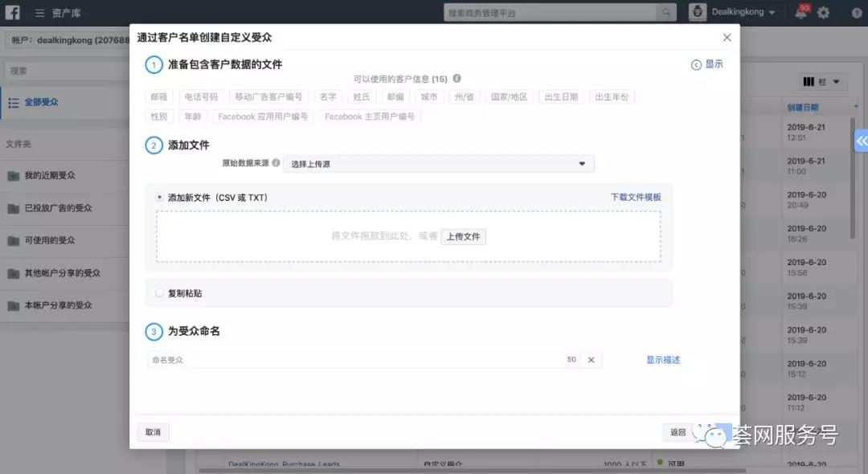Select the 复制粘贴 radio option
The height and width of the screenshot is (474, 868).
159,293
